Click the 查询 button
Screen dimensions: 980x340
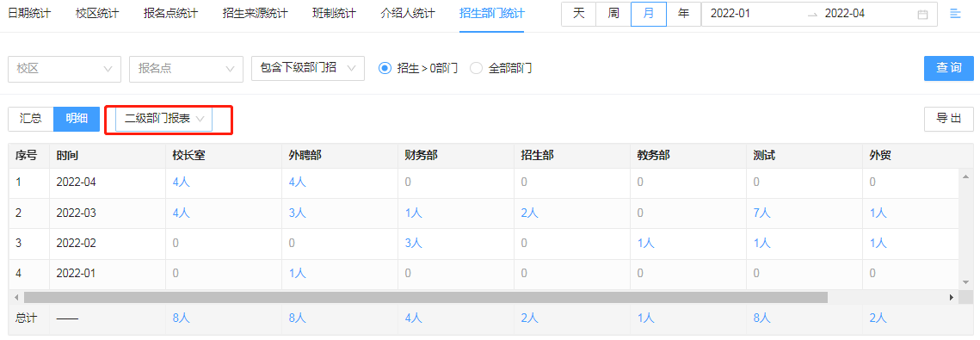(949, 68)
